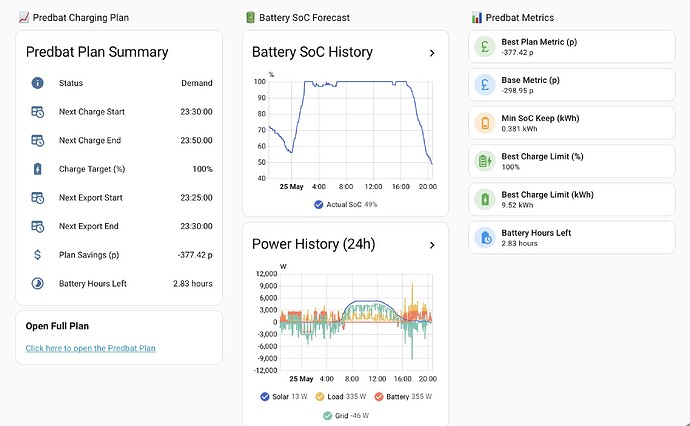Click the chart icon beside Predbat Charging Plan
Viewport: 690px width, 426px height.
[x=24, y=18]
